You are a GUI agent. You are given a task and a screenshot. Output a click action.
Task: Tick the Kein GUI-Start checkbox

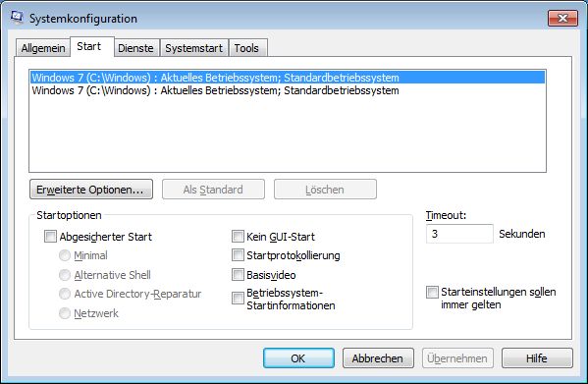click(x=238, y=237)
